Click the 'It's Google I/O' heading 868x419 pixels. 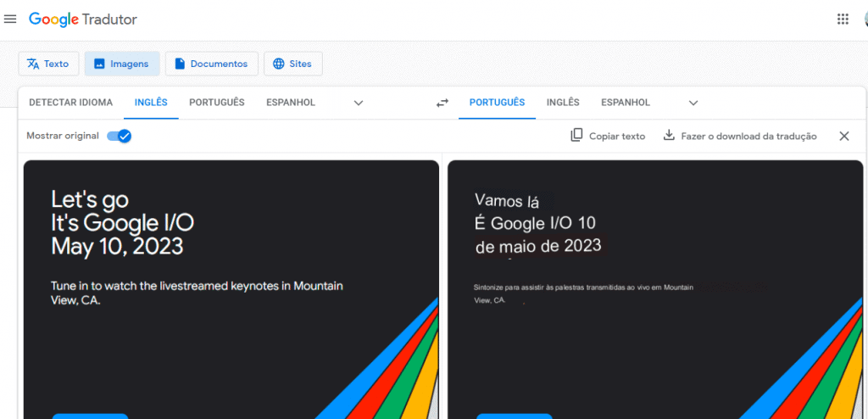pos(122,223)
